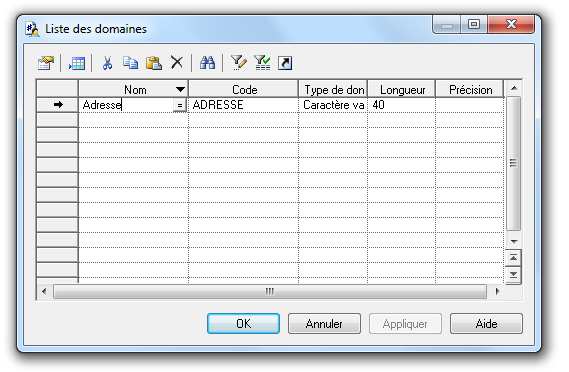569x372 pixels.
Task: Minimize the Liste des domaines window
Action: 447,24
